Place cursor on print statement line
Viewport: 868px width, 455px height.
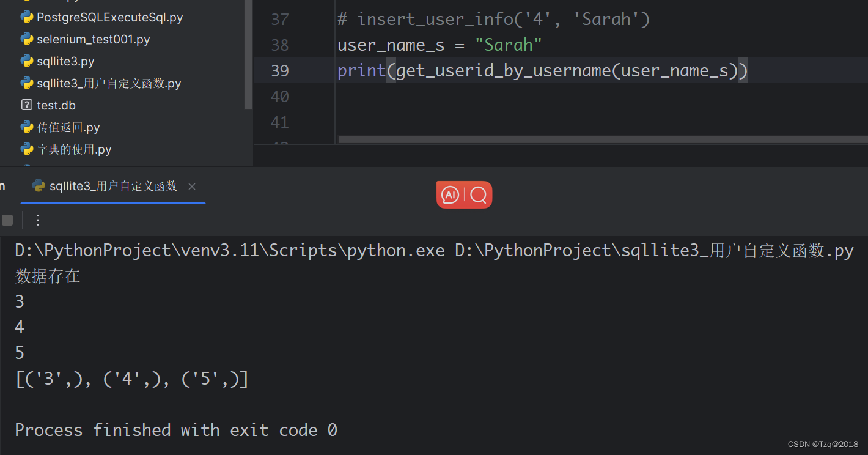[x=543, y=70]
